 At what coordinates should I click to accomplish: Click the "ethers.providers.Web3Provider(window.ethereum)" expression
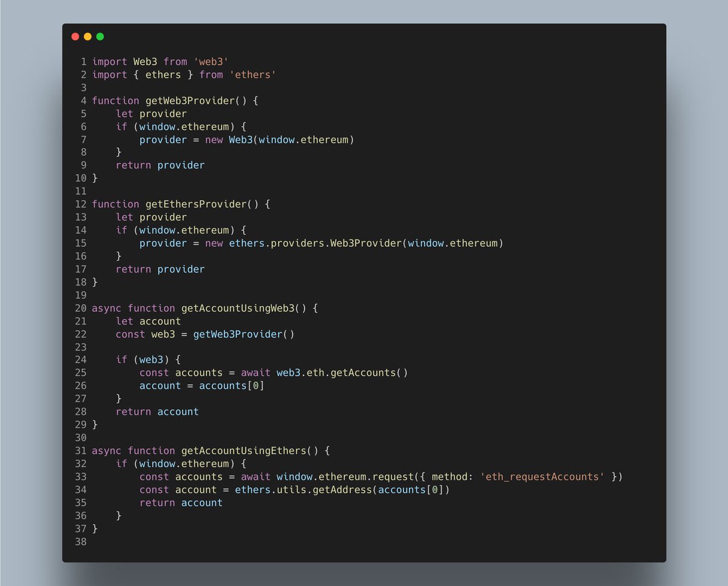point(366,243)
